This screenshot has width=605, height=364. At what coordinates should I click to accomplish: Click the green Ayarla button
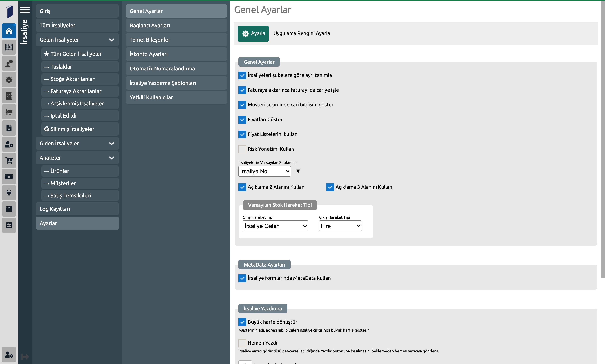pos(253,34)
